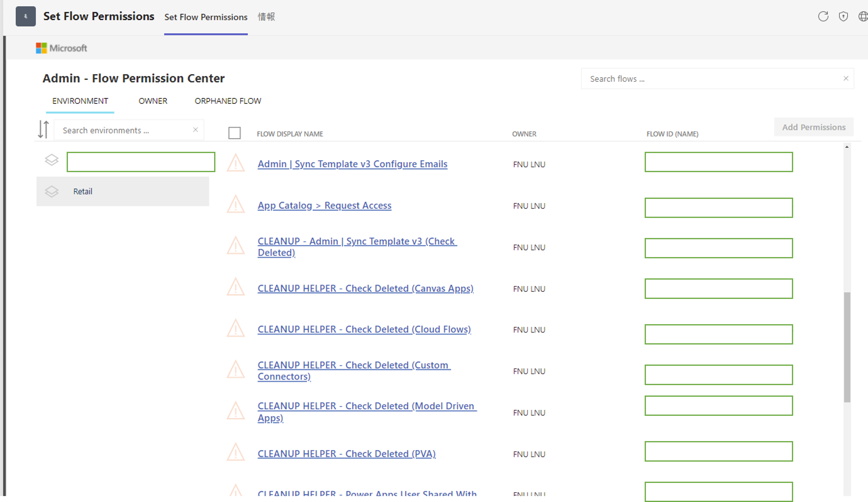Open App Catalog > Request Access flow
Screen dimensions: 868x502
(x=324, y=205)
